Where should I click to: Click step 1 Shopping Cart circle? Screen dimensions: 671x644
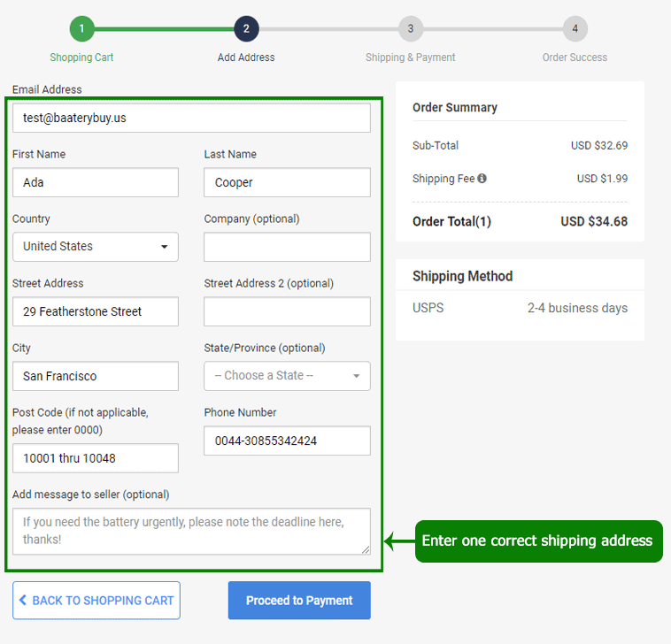pyautogui.click(x=81, y=28)
